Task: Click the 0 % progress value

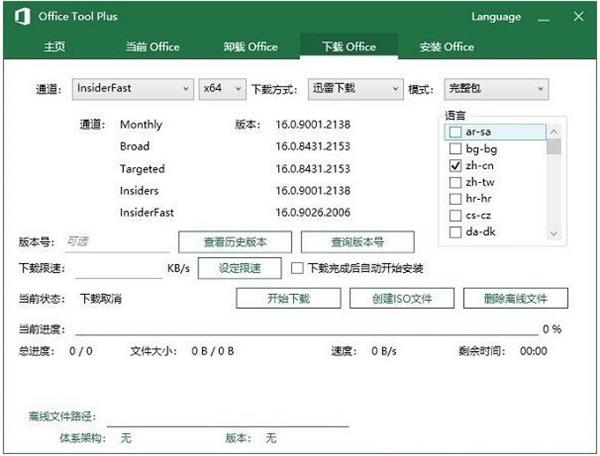Action: pos(552,329)
